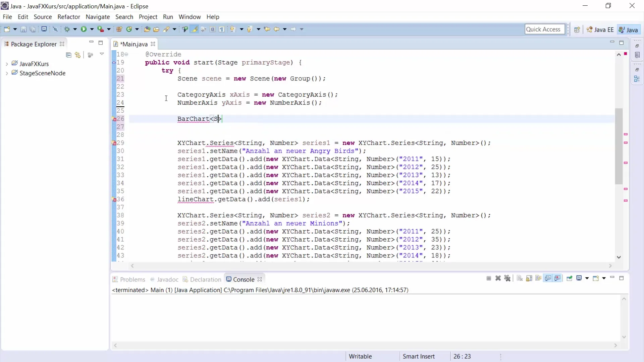
Task: Click the Open Task folder icon
Action: pyautogui.click(x=156, y=29)
